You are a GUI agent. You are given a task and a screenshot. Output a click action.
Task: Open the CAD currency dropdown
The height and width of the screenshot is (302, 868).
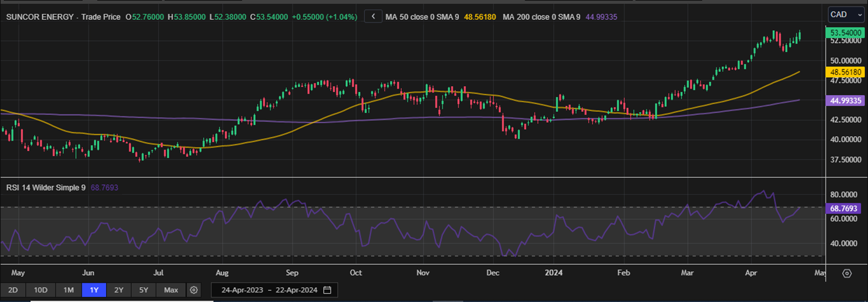tap(846, 14)
